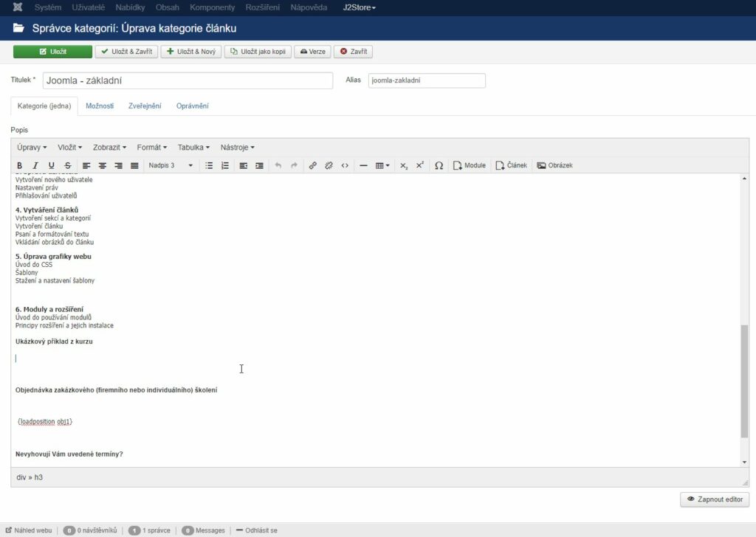
Task: Insert horizontal line
Action: pos(363,165)
